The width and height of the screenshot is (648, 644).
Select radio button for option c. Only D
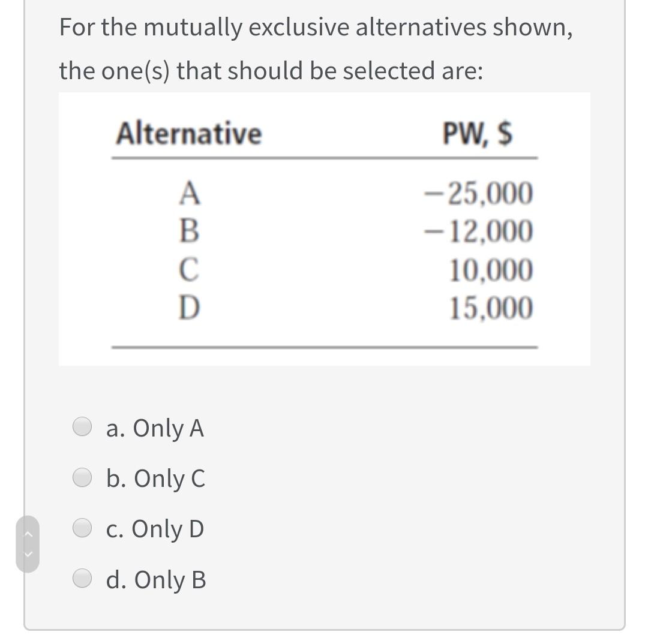tap(82, 528)
